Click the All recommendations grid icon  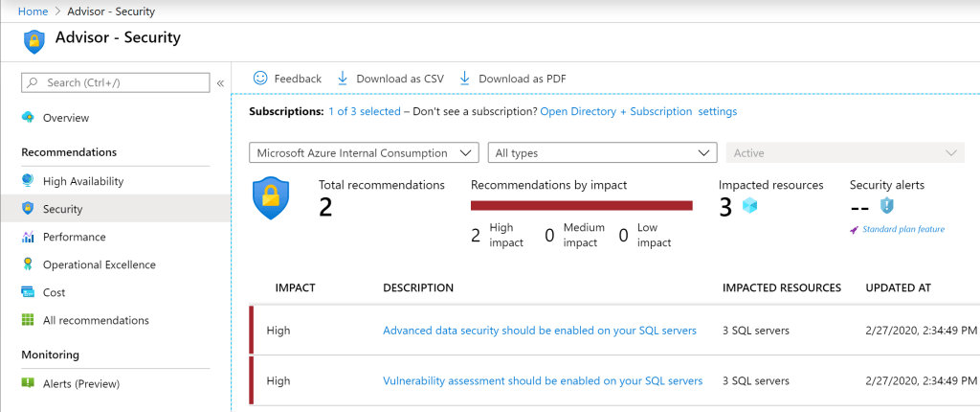28,320
